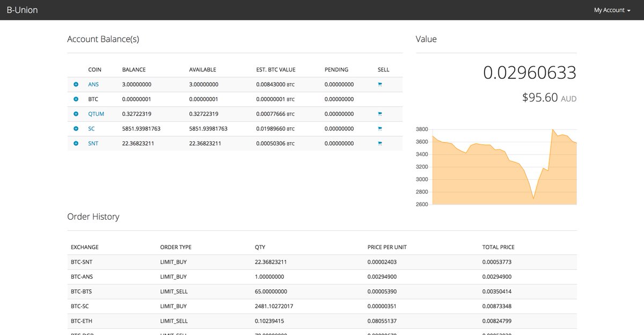Screen dimensions: 644x335
Task: Click the Value heading
Action: [x=426, y=39]
